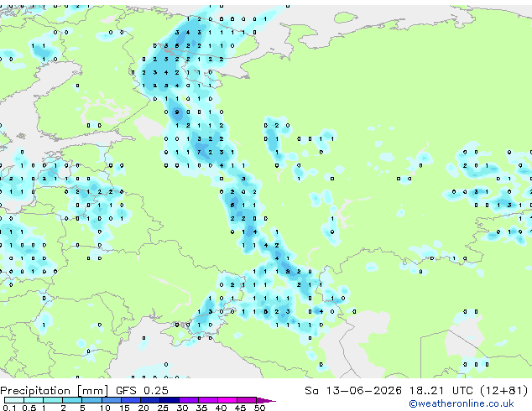Click the legend label '10'
This screenshot has width=532, height=411.
coord(105,408)
